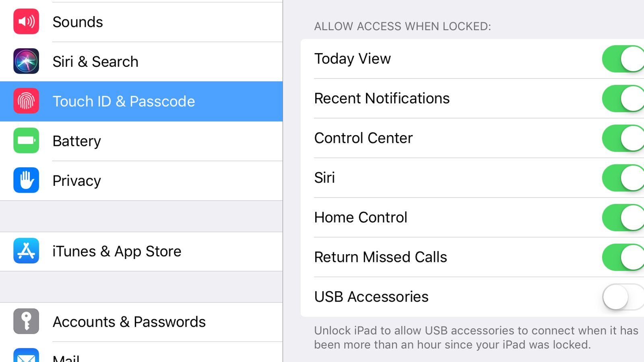
Task: Open Accounts & Passwords settings label
Action: [129, 322]
